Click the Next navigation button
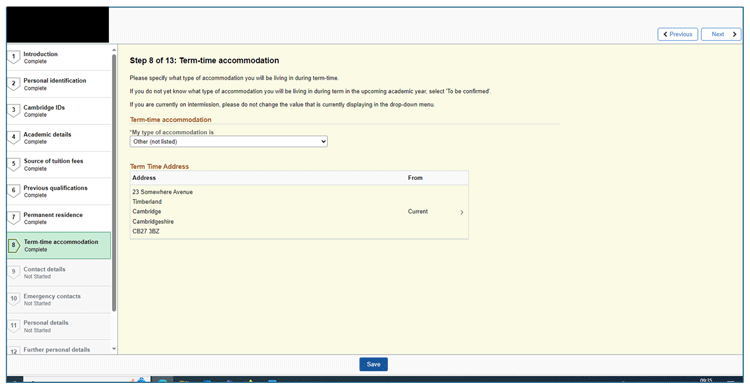The width and height of the screenshot is (750, 388). coord(721,34)
